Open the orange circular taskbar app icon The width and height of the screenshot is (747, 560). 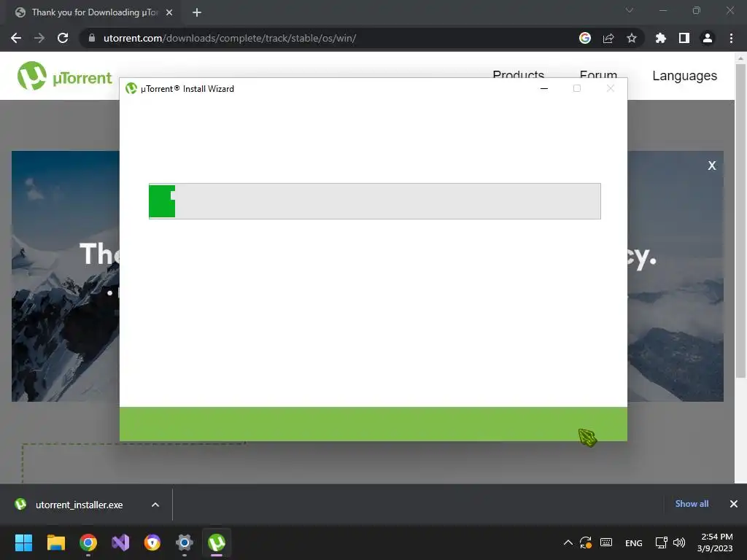tap(152, 542)
